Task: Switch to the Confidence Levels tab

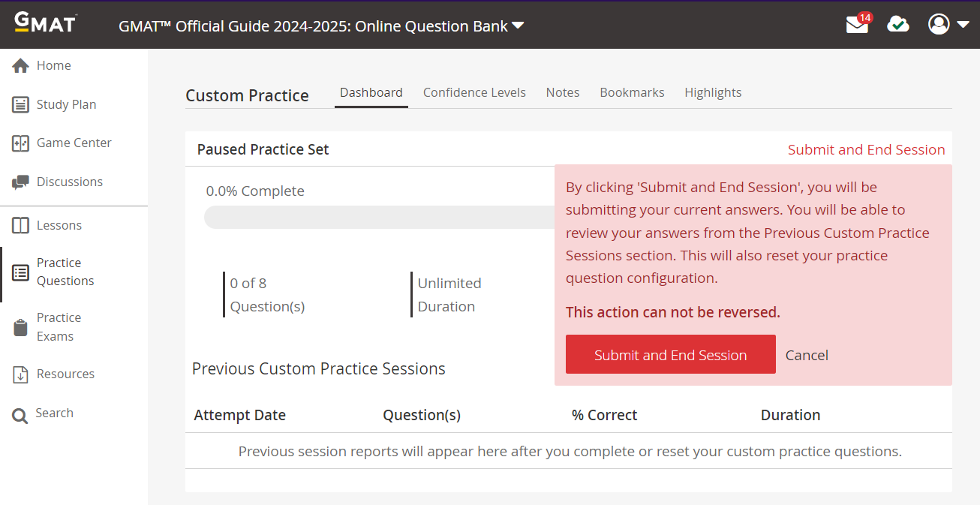Action: click(x=474, y=93)
